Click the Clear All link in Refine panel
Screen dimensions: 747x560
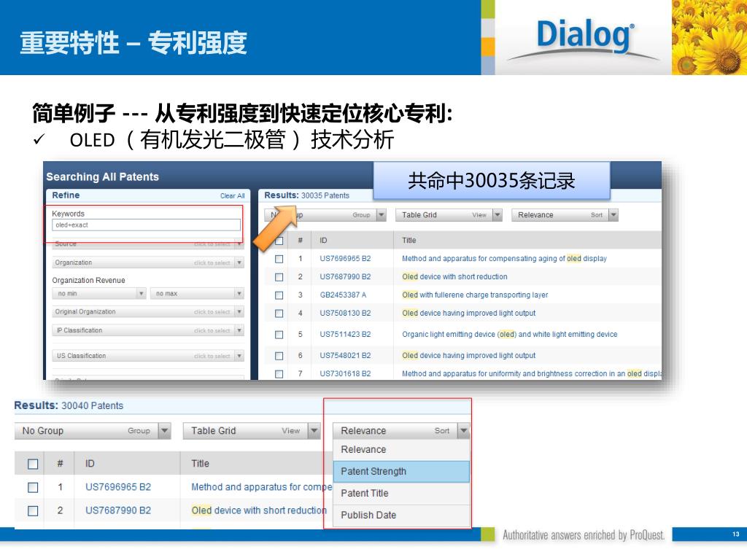(x=232, y=195)
